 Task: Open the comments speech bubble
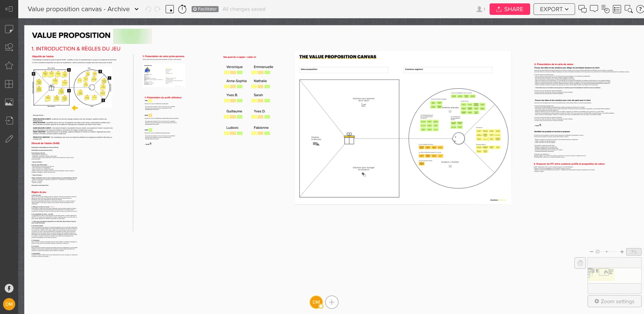(594, 9)
